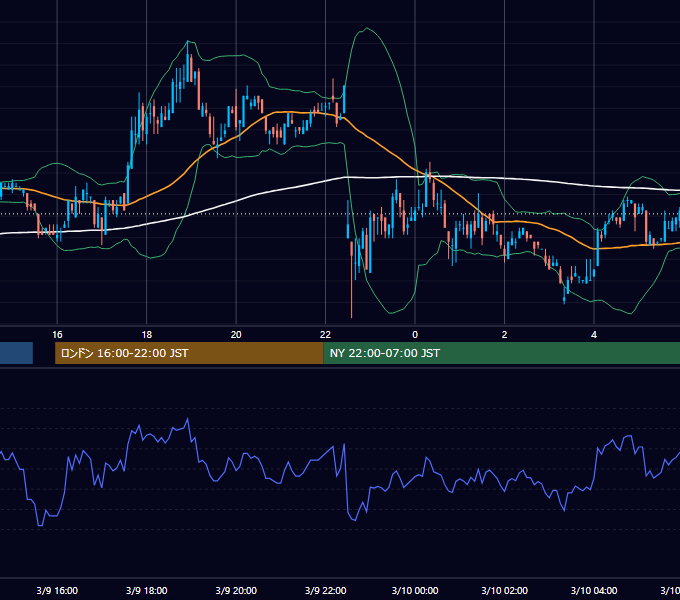The image size is (680, 600).
Task: Click the 4 hour label on chart axis
Action: 594,335
